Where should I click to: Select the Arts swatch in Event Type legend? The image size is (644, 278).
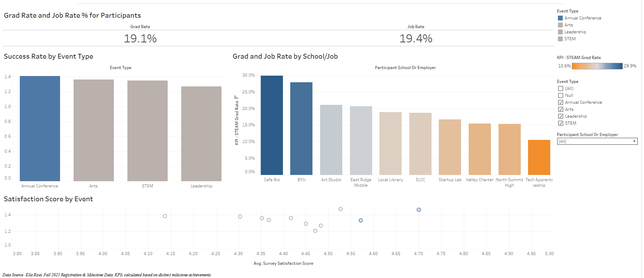click(x=561, y=25)
